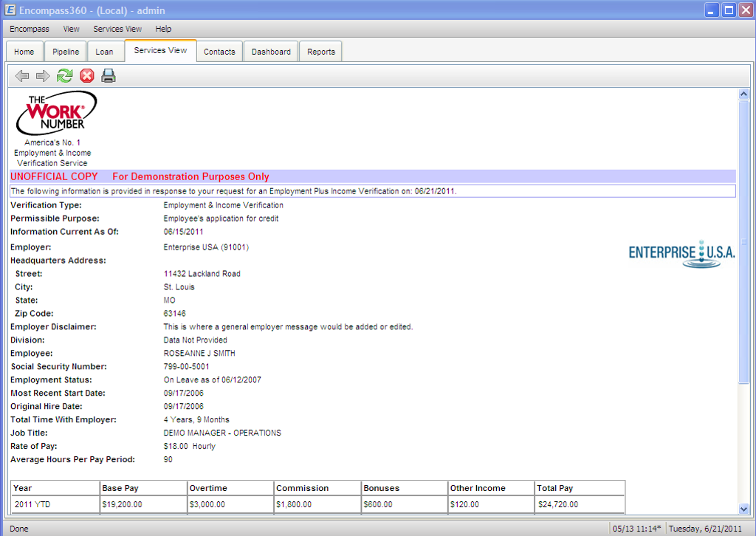Viewport: 756px width, 536px height.
Task: Click Most Recent Start Date value 09/17/2006
Action: [x=183, y=393]
